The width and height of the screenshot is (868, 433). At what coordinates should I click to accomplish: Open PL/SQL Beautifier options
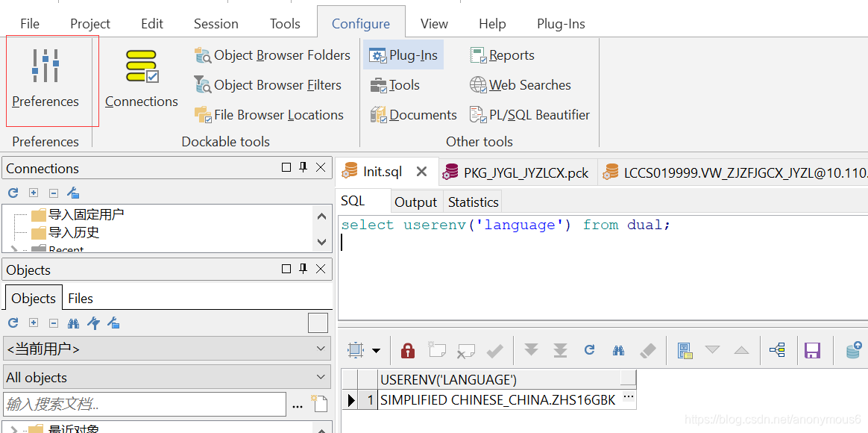pyautogui.click(x=529, y=115)
